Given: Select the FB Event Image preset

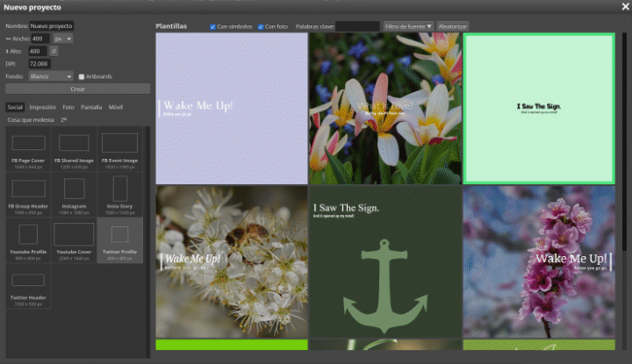Looking at the screenshot, I should (x=119, y=149).
